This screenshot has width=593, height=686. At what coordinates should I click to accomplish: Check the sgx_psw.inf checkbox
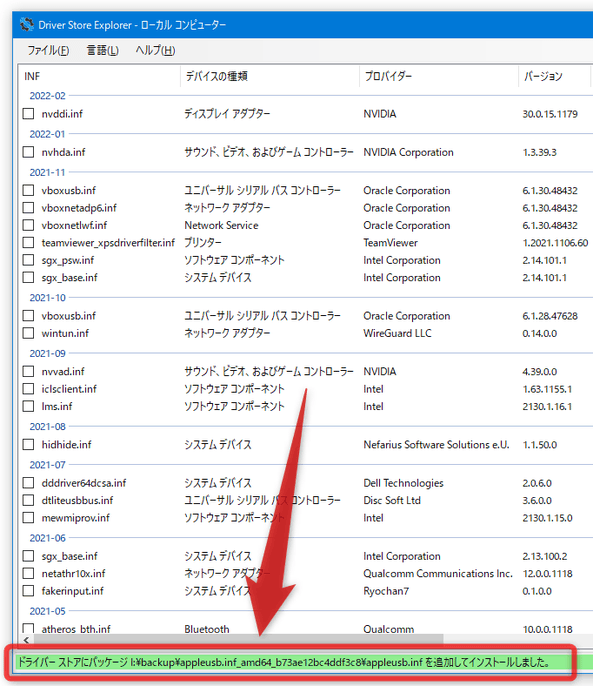click(28, 260)
